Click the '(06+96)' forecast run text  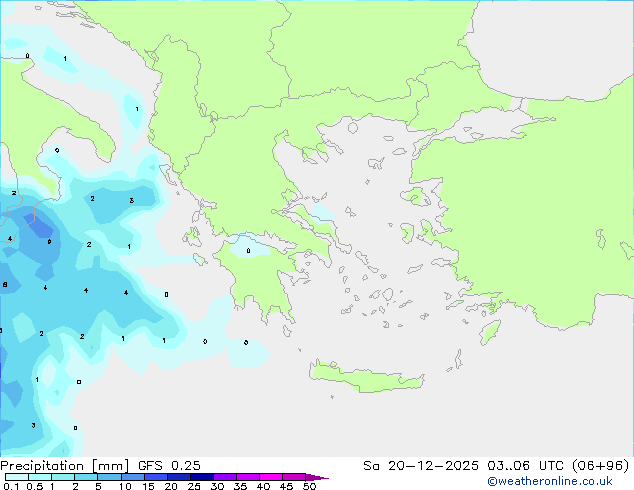601,466
